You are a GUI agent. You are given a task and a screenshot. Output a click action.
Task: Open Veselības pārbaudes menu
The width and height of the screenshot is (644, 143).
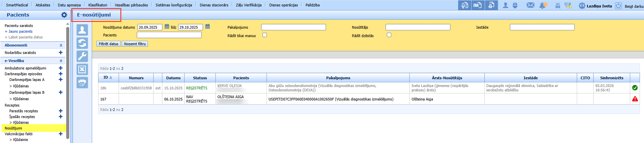click(131, 5)
